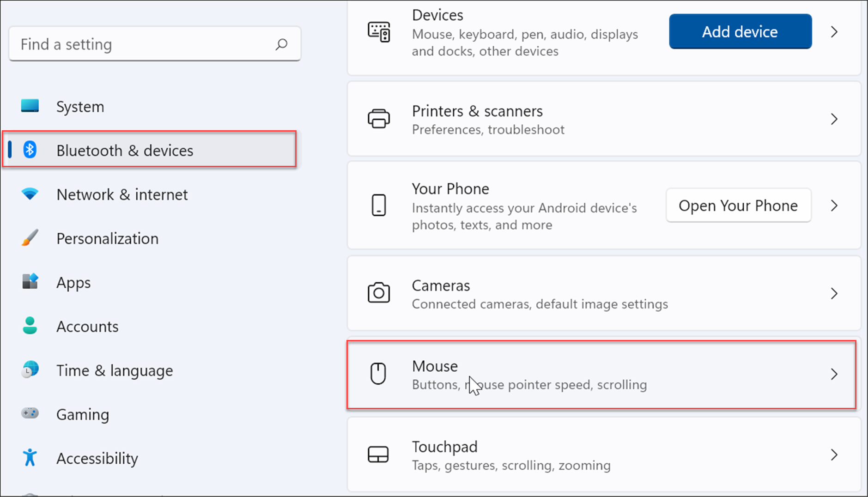The image size is (868, 497).
Task: Click inside the Find a setting search box
Action: click(139, 44)
